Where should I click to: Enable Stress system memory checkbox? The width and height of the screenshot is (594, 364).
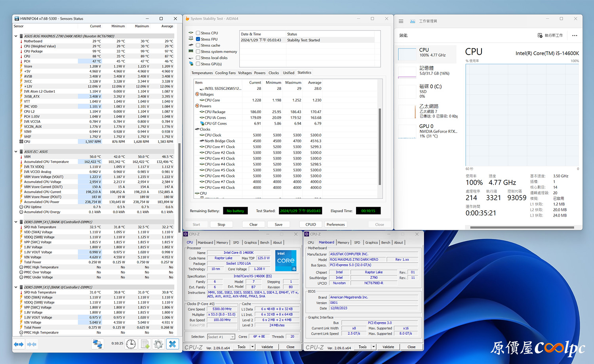pos(198,51)
